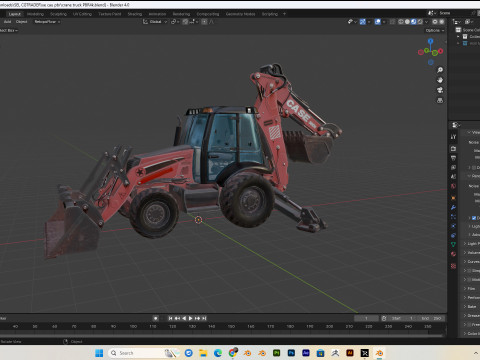The height and width of the screenshot is (360, 480).
Task: Open the Particles properties tab
Action: pyautogui.click(x=453, y=217)
